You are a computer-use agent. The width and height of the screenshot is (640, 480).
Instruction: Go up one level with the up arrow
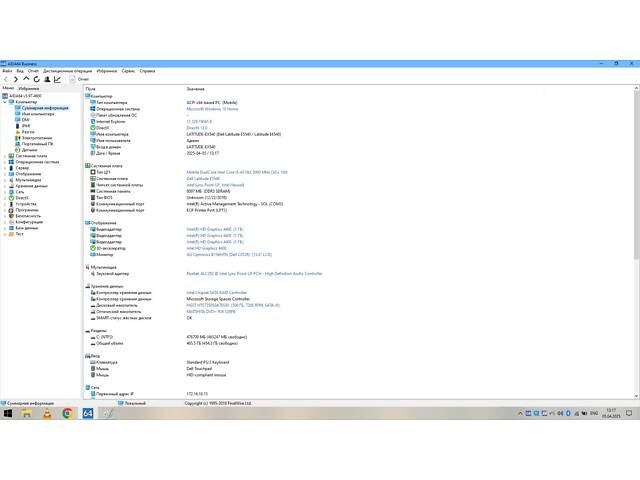click(x=26, y=79)
